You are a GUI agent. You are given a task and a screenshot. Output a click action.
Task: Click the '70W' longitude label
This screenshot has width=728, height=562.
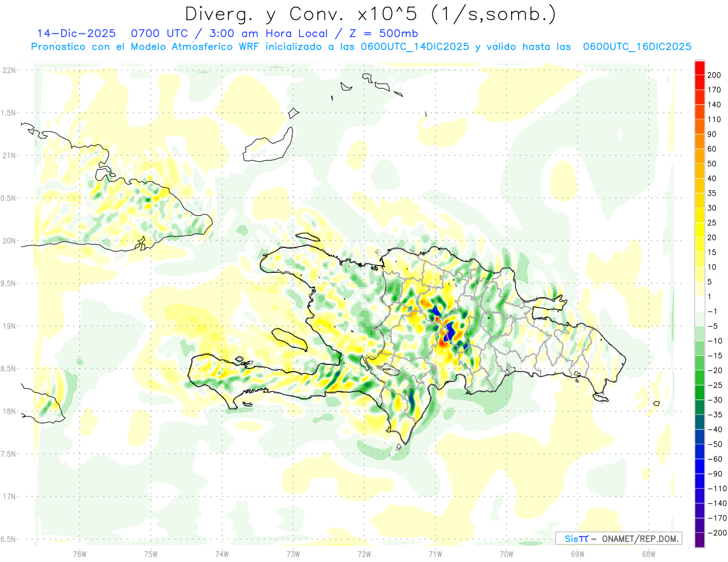pos(506,554)
